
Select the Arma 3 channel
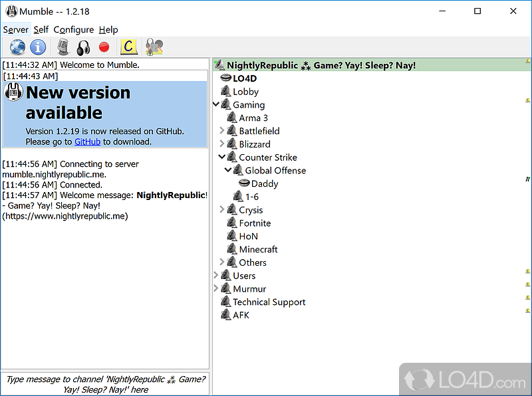(x=253, y=118)
